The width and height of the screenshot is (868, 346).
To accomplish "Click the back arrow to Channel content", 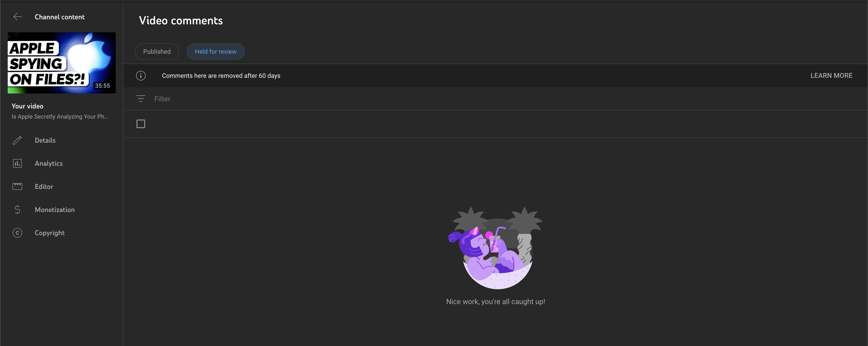I will click(17, 17).
